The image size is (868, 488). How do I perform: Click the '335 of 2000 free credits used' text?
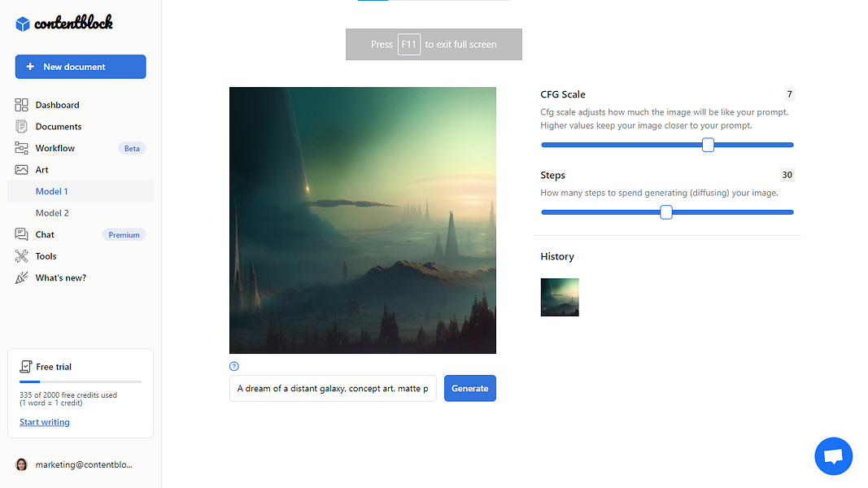(68, 395)
